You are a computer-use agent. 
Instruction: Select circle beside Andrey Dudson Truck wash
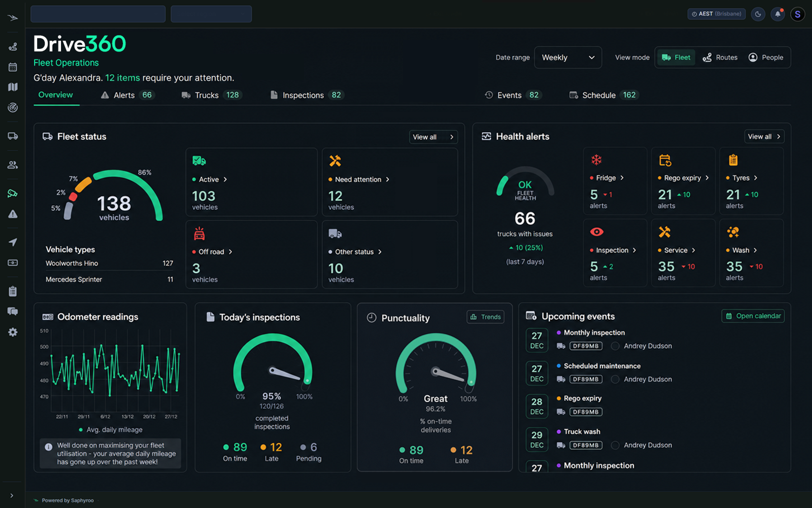tap(615, 445)
